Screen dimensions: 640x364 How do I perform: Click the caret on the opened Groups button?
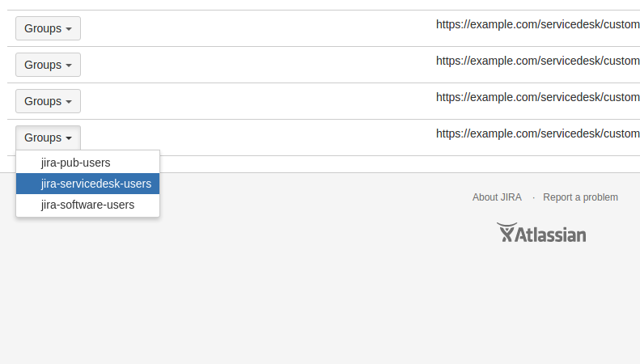69,138
